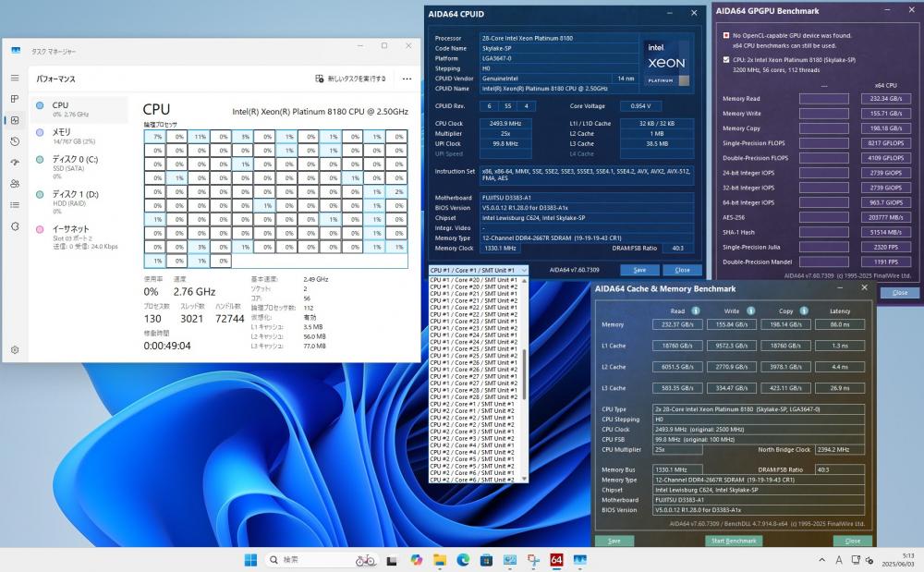924x572 pixels.
Task: Click the Core Voltage value 0.954 V
Action: [x=640, y=106]
